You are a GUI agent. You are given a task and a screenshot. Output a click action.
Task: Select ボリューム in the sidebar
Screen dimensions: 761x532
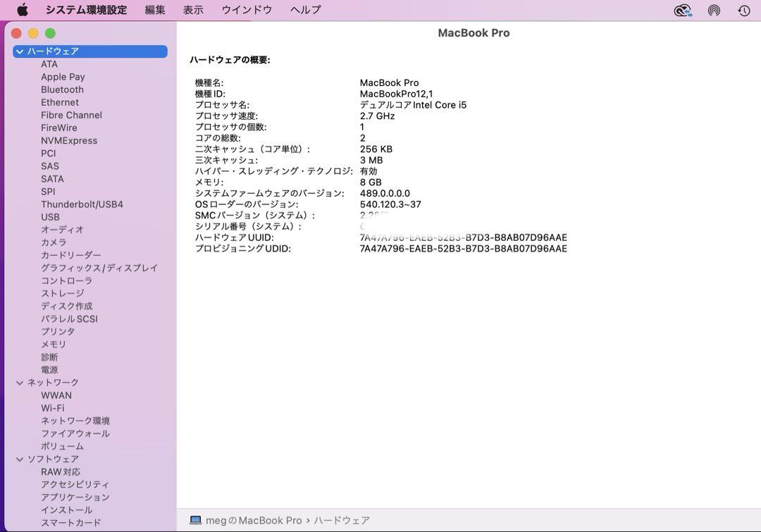tap(62, 446)
